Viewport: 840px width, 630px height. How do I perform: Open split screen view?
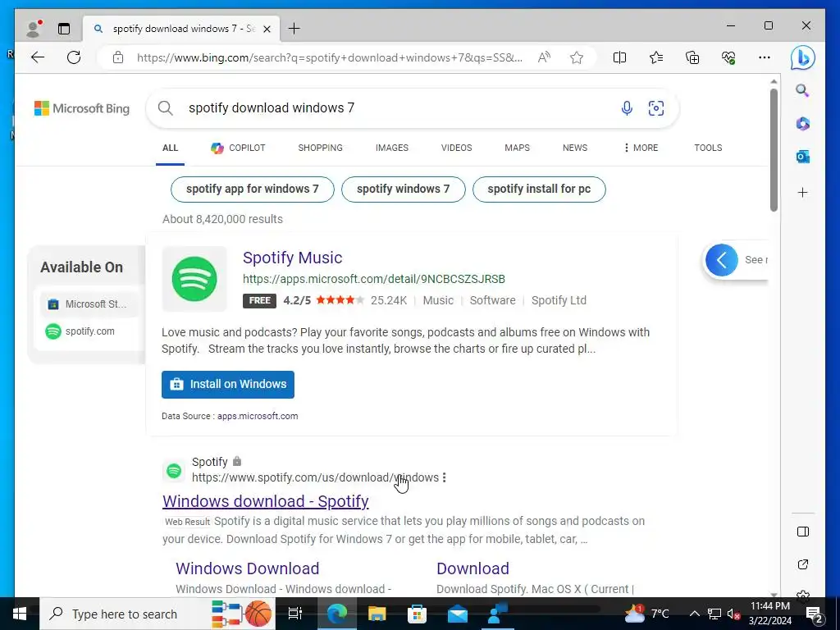point(619,57)
